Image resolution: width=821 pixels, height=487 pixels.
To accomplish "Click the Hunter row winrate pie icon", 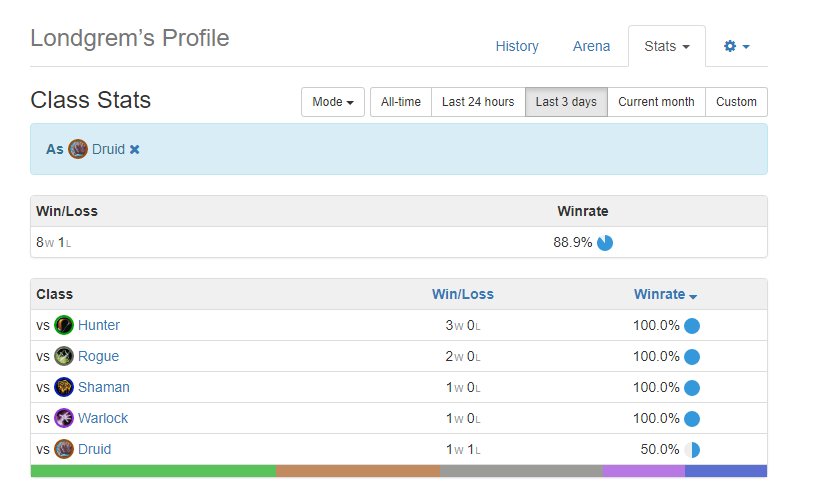I will click(x=692, y=326).
